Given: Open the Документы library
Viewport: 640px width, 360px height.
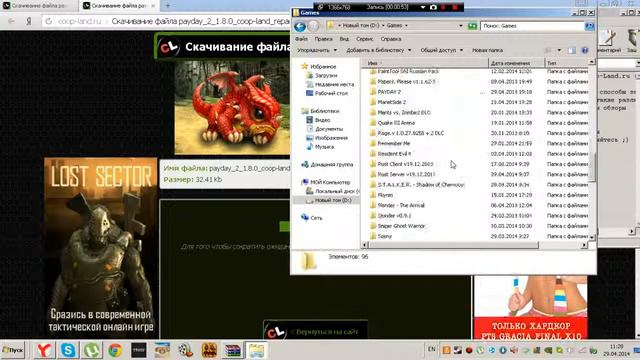Looking at the screenshot, I should 324,129.
